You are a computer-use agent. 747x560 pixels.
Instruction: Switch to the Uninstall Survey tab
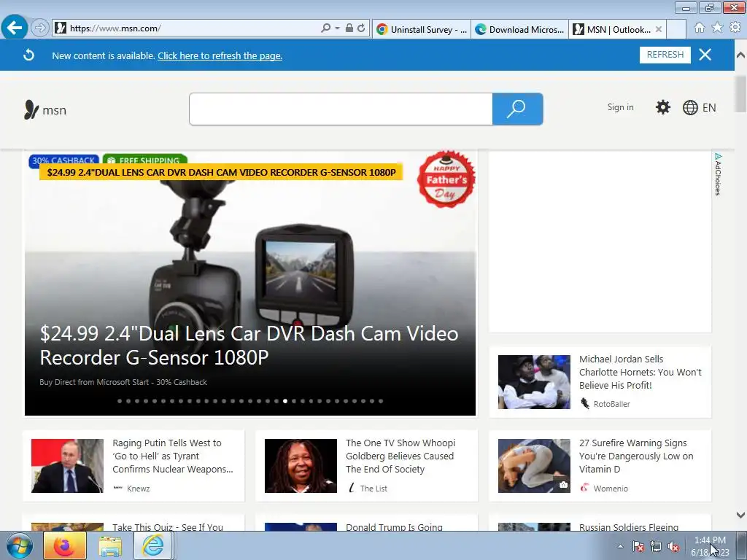[x=422, y=29]
